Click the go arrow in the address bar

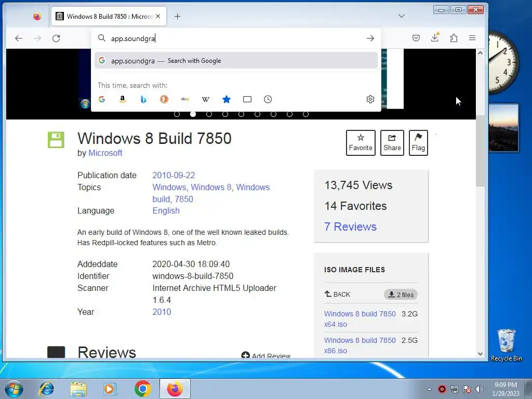pyautogui.click(x=370, y=38)
